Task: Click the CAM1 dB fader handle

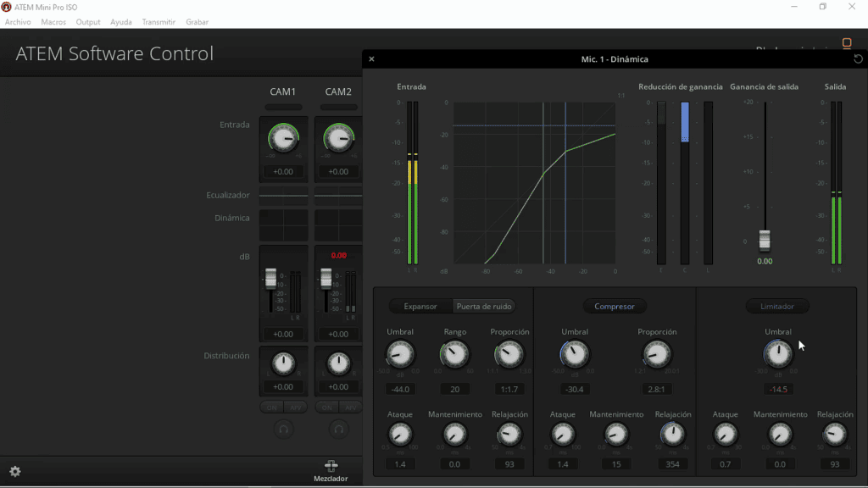Action: [270, 278]
